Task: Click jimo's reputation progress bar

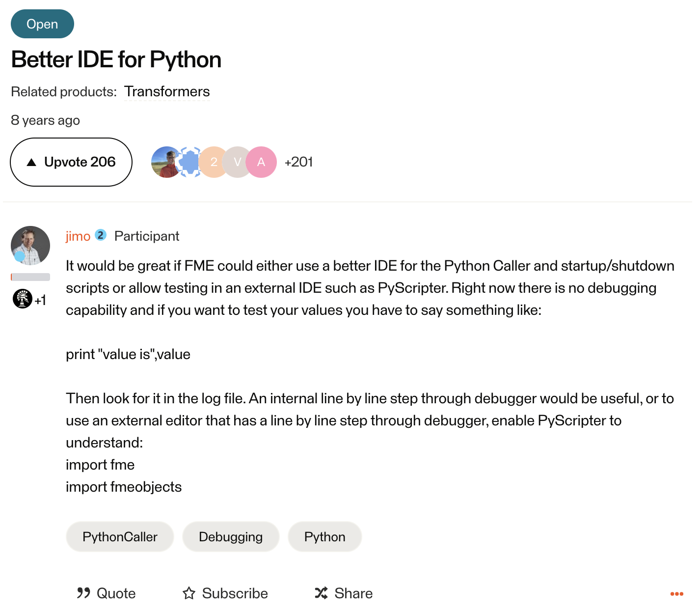Action: click(30, 277)
